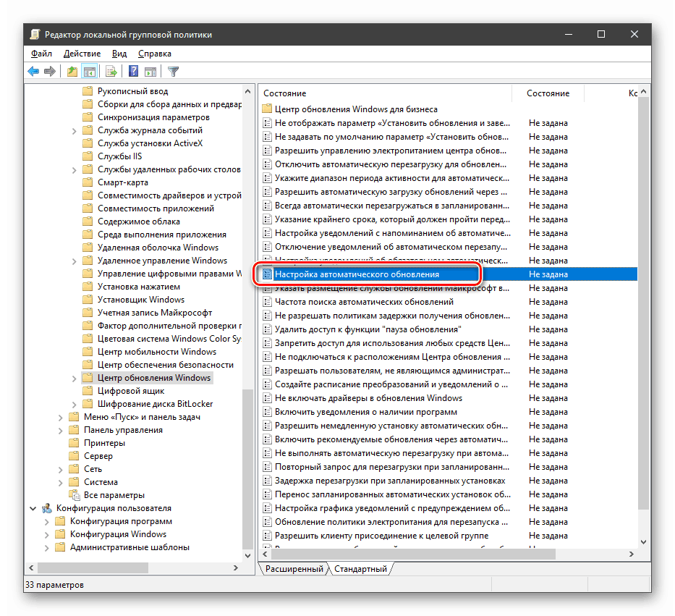Open the Действие menu

(x=82, y=54)
